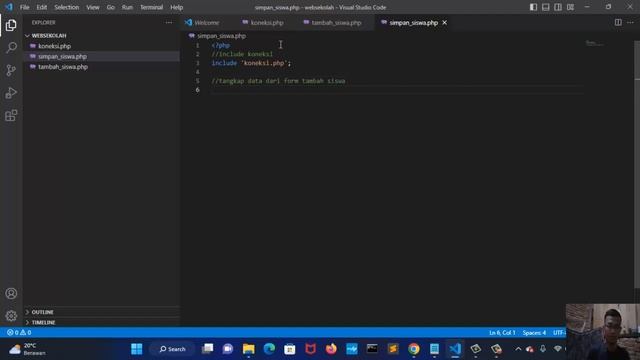Toggle the secondary side bar layout icon
The image size is (640, 360).
click(558, 7)
